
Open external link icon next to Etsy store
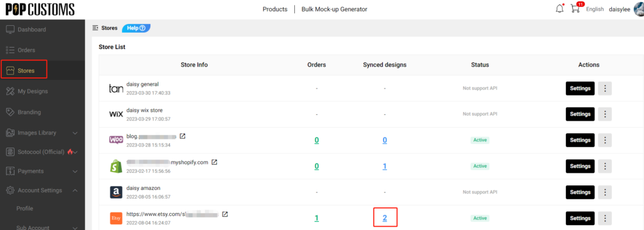(225, 214)
